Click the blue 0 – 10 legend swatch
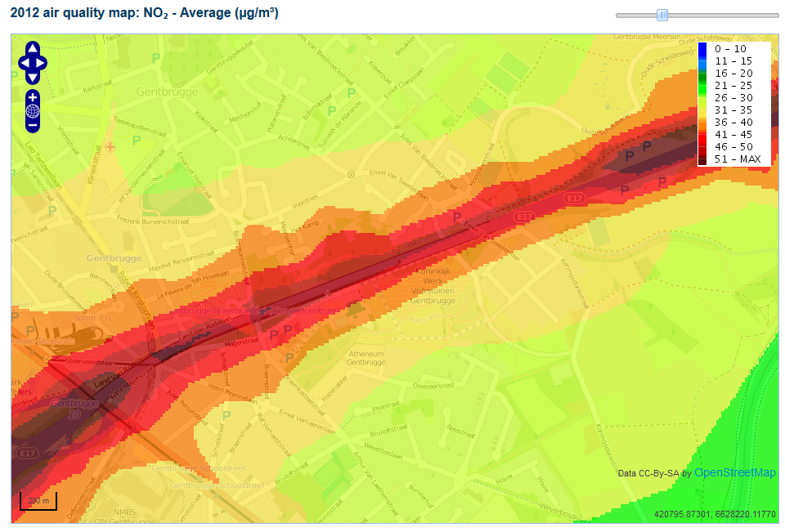Viewport: 785px width, 532px height. coord(703,49)
